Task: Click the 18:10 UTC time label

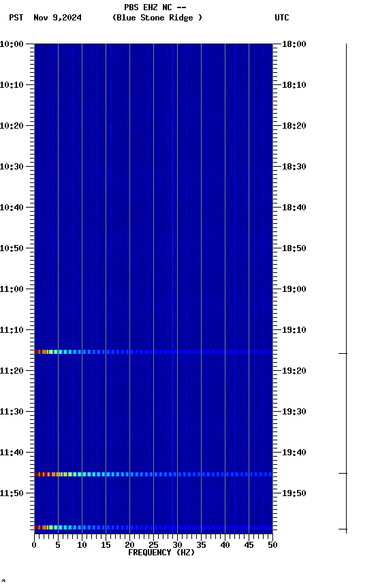Action: point(294,85)
